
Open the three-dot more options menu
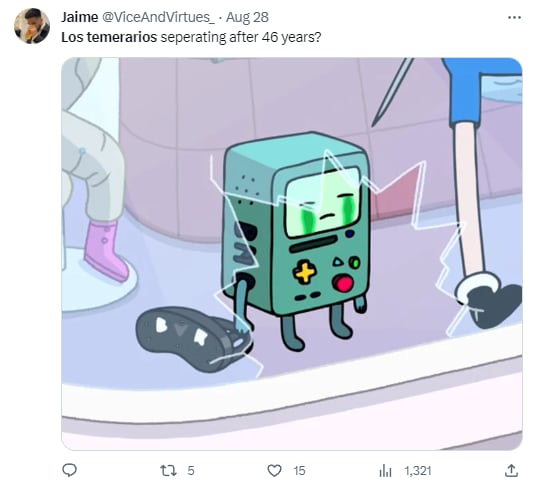pos(514,17)
